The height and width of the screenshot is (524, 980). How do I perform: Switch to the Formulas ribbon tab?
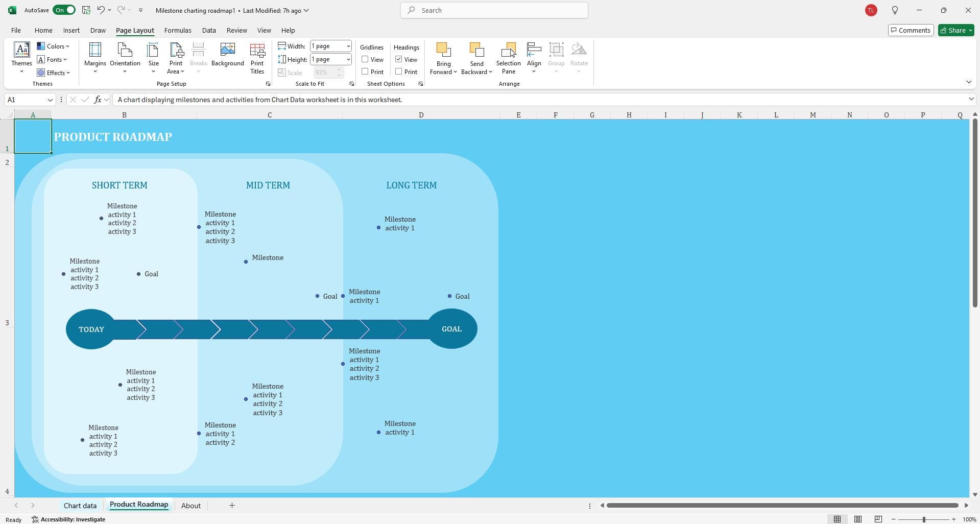click(x=177, y=30)
